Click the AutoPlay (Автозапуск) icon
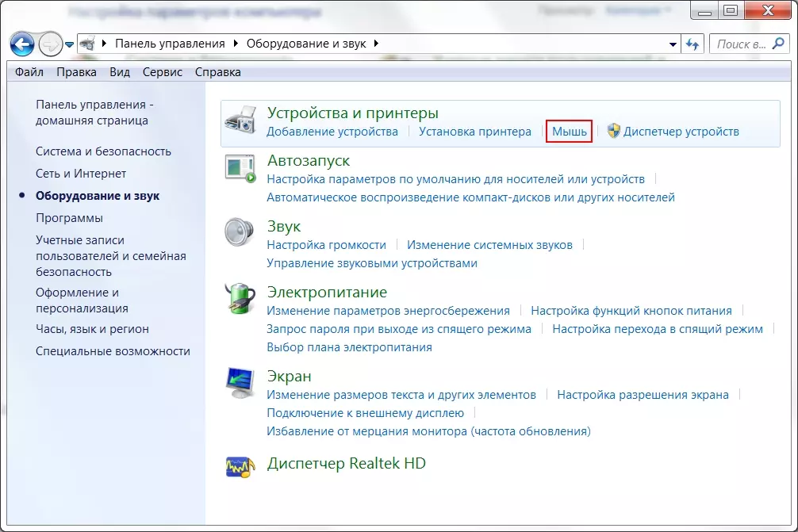This screenshot has width=798, height=532. [240, 168]
